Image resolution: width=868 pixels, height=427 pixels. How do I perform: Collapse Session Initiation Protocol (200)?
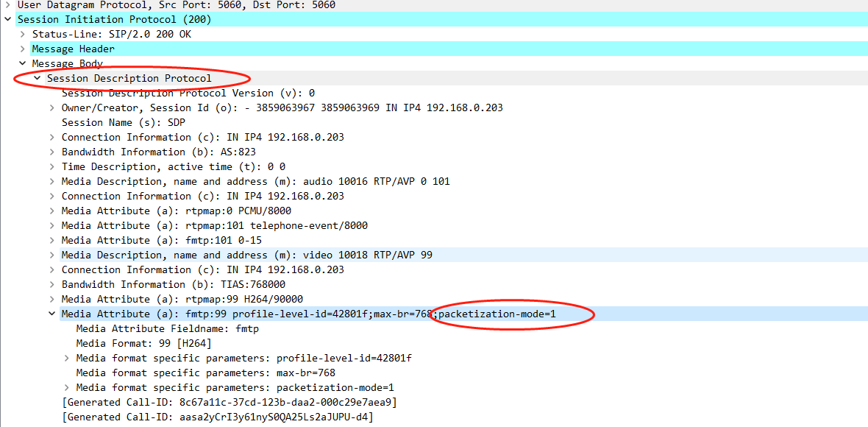point(7,19)
